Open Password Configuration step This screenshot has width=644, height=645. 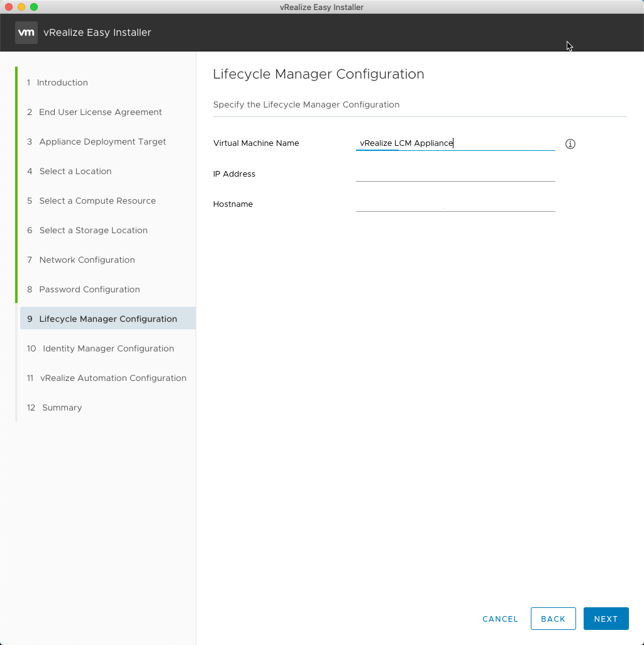pos(89,289)
